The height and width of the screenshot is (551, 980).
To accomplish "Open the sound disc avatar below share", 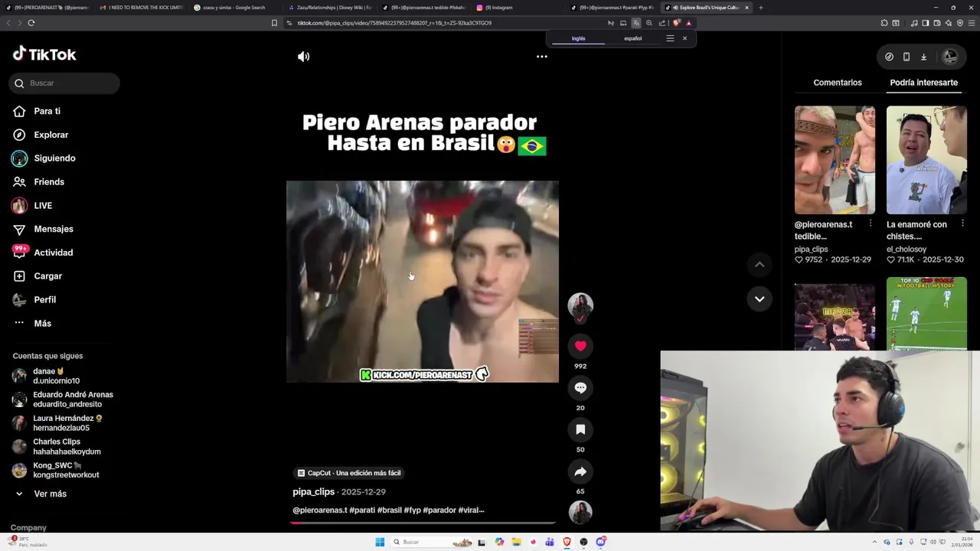I will coord(580,513).
